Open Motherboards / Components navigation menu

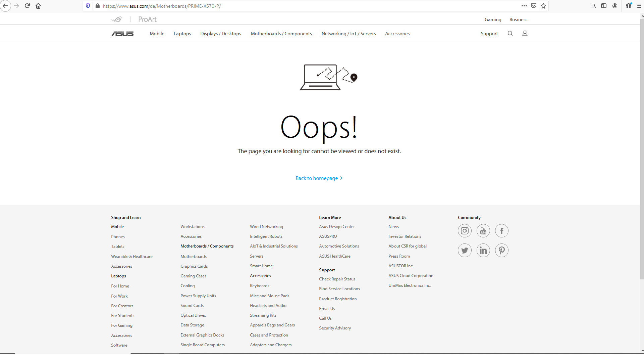(x=281, y=34)
